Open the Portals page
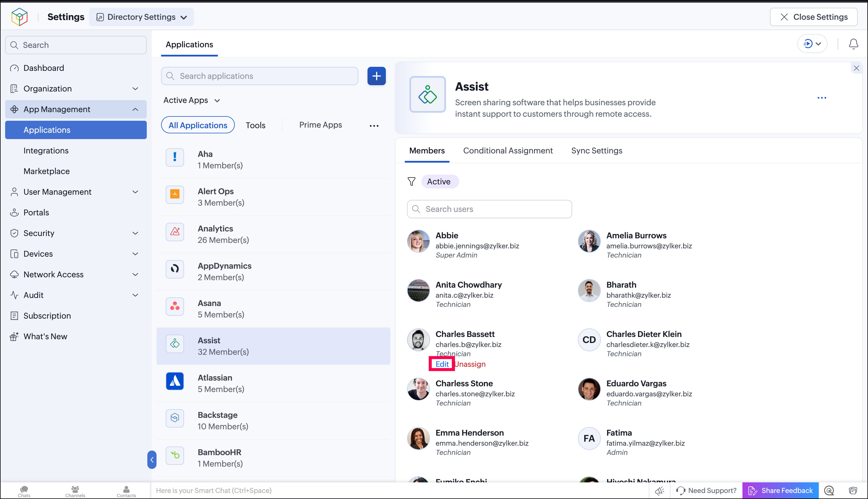The width and height of the screenshot is (868, 499). [76, 213]
